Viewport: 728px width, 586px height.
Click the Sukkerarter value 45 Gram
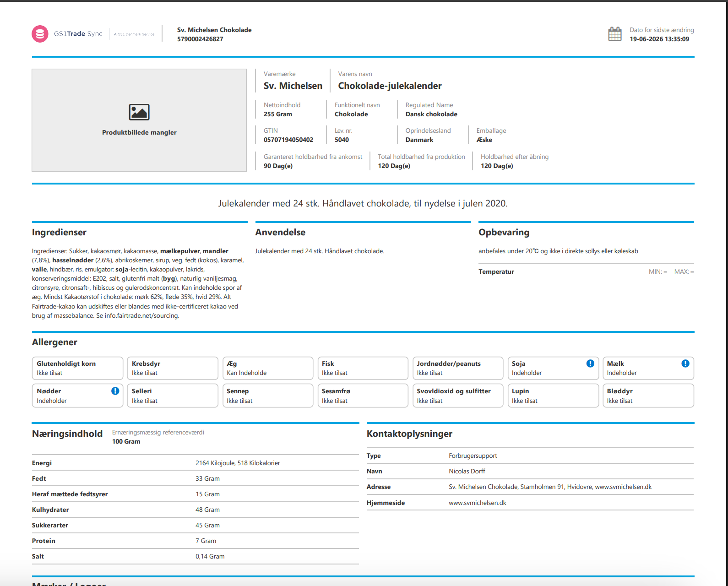pos(207,525)
